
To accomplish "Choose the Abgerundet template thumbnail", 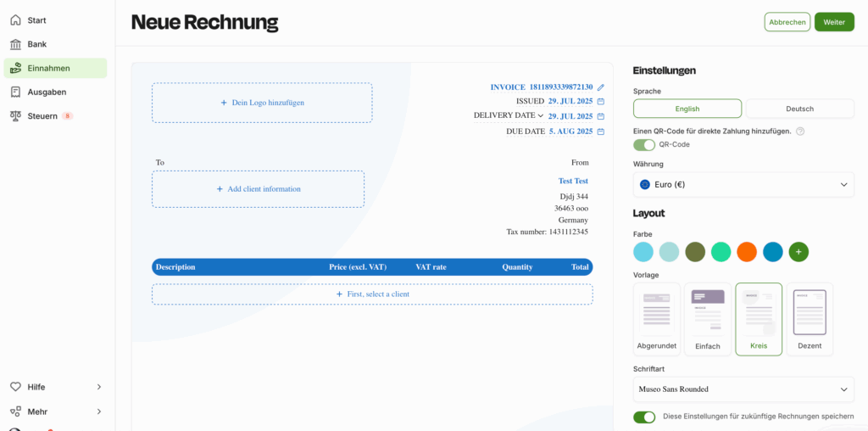I will point(657,319).
